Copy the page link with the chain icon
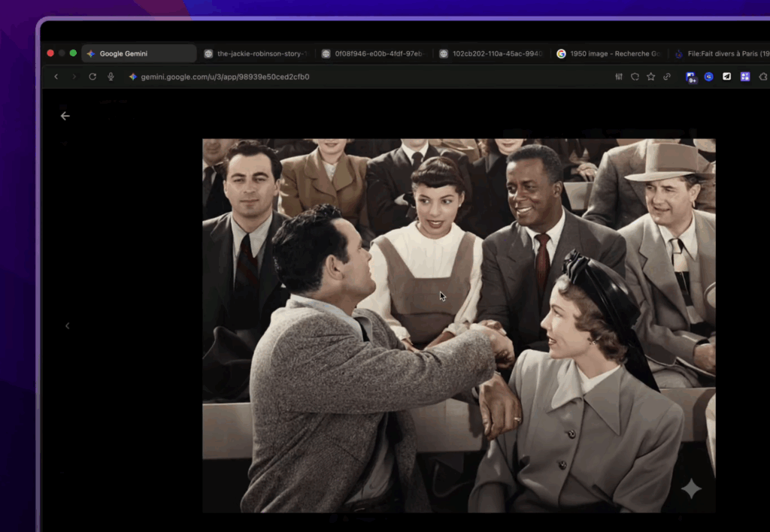This screenshot has width=770, height=532. (x=666, y=77)
